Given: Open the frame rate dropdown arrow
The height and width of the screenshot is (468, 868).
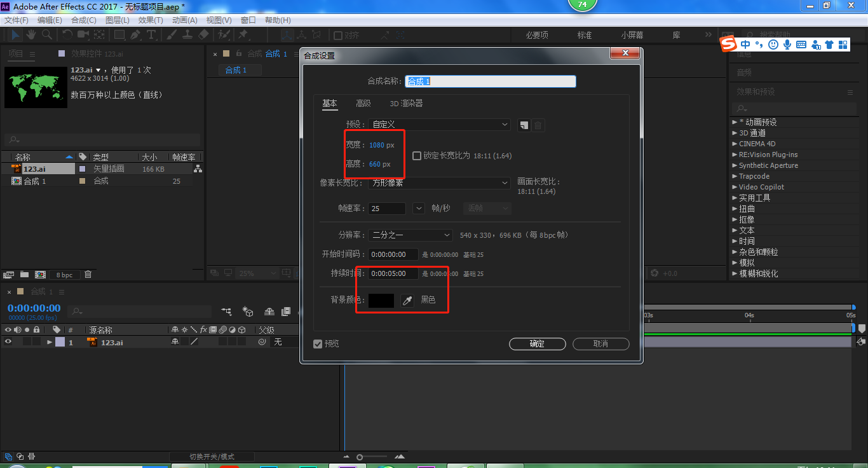Looking at the screenshot, I should tap(419, 208).
